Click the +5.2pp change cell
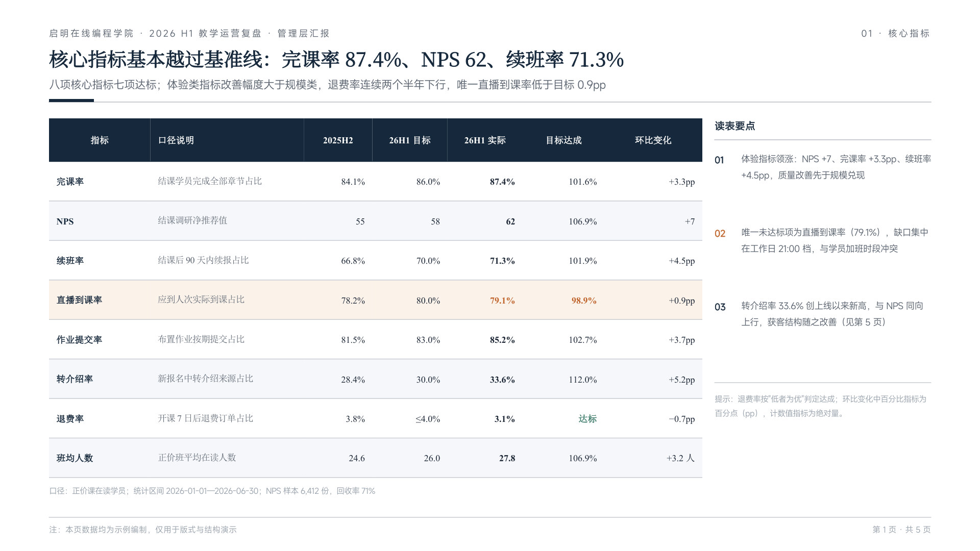 pos(682,380)
